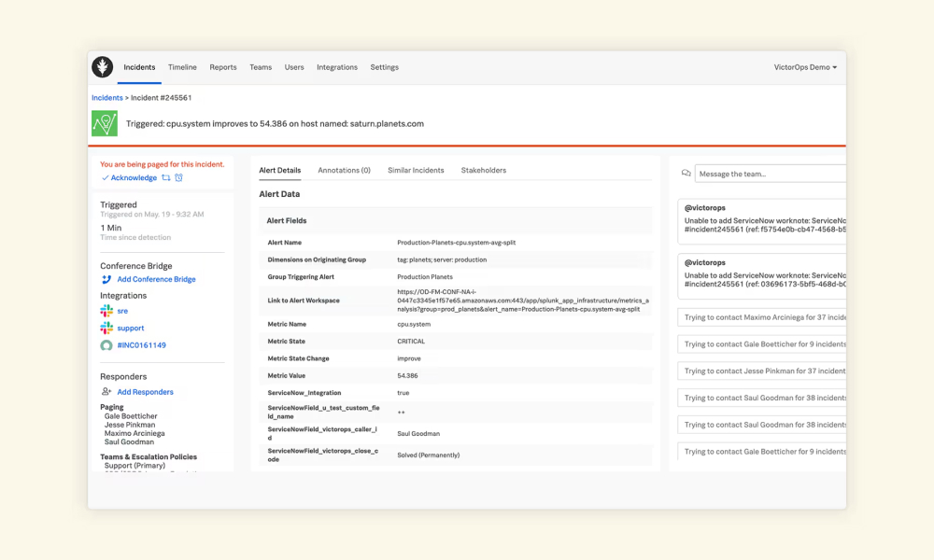Click the Link to Alert Workspace URL
This screenshot has height=560, width=934.
(x=523, y=301)
